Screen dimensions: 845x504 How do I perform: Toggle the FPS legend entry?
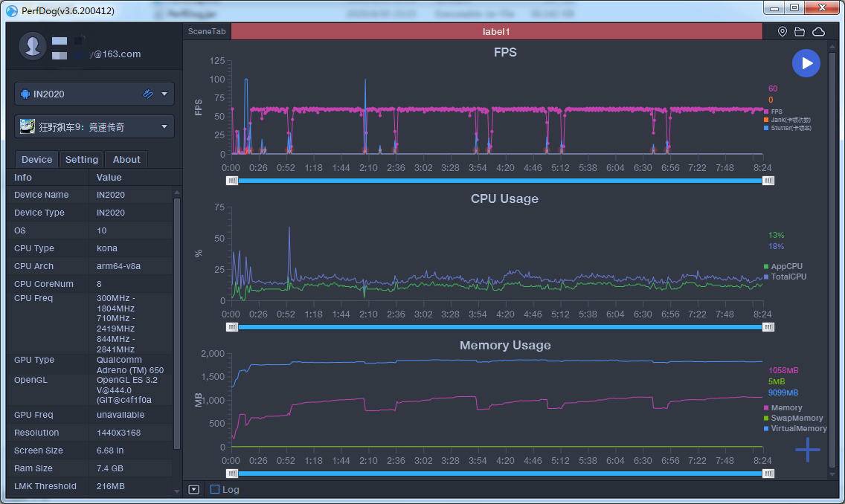tap(773, 112)
